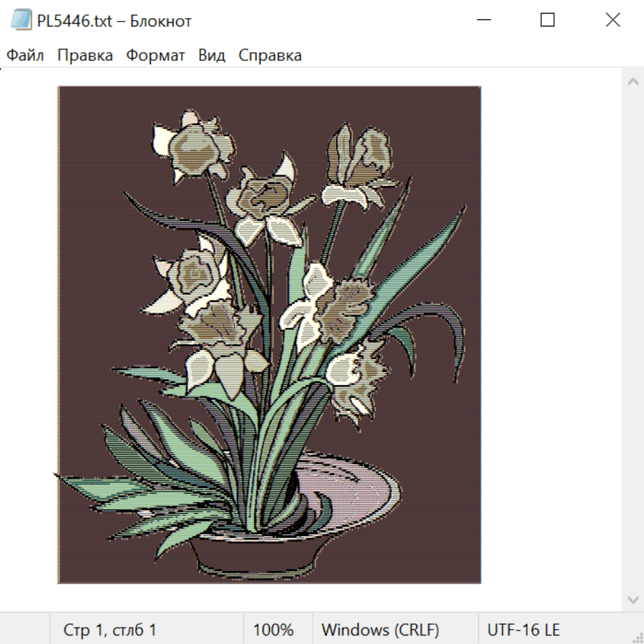Viewport: 644px width, 644px height.
Task: Open the Справка menu
Action: pos(270,55)
